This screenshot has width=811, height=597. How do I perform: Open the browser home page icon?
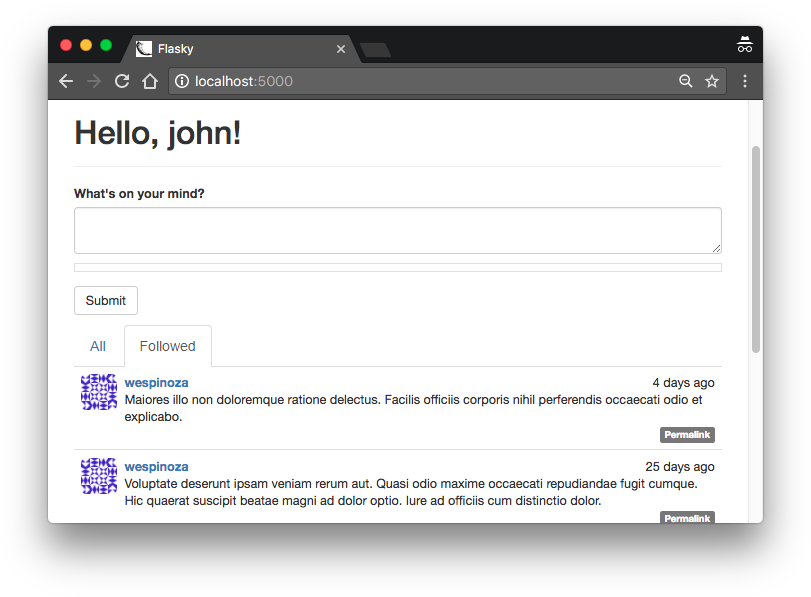(x=150, y=81)
